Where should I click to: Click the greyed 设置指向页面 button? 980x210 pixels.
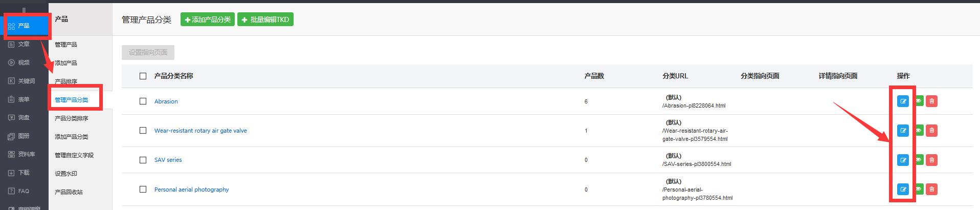[148, 52]
